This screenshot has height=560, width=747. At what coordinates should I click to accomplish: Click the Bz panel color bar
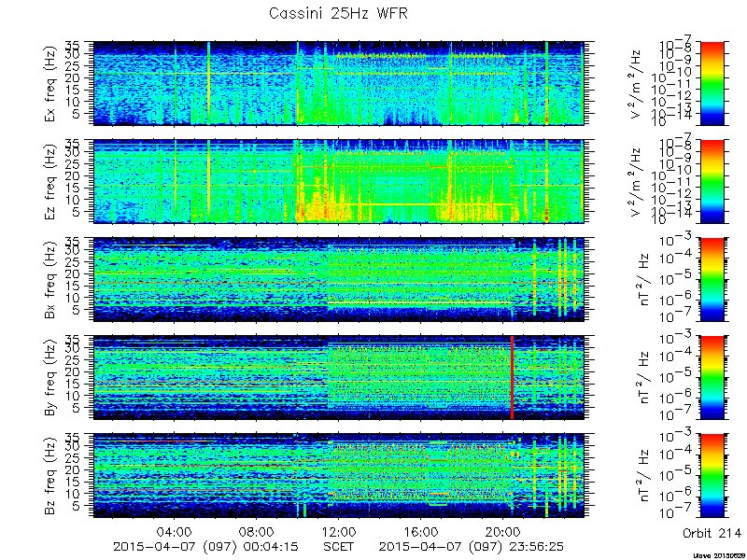pos(712,476)
